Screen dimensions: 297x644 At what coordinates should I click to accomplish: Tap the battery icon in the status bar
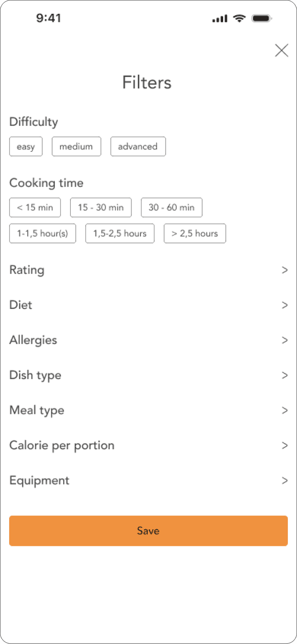pos(262,18)
